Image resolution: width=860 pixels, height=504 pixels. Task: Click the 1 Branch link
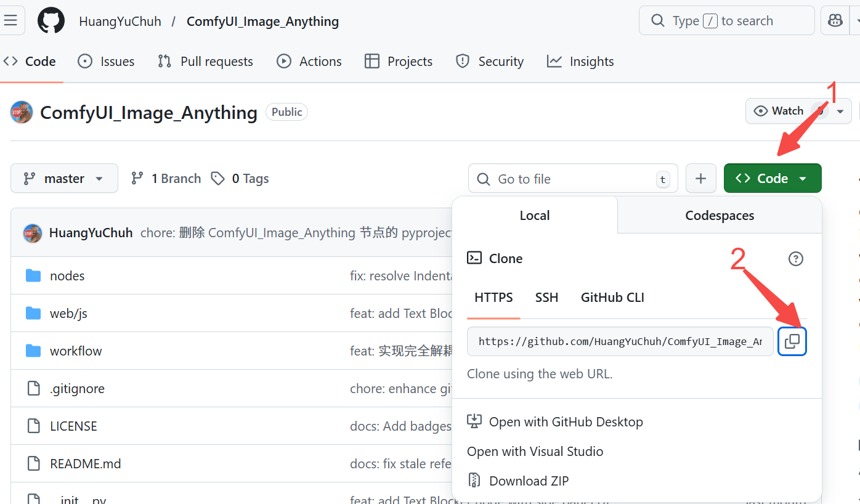tap(166, 179)
